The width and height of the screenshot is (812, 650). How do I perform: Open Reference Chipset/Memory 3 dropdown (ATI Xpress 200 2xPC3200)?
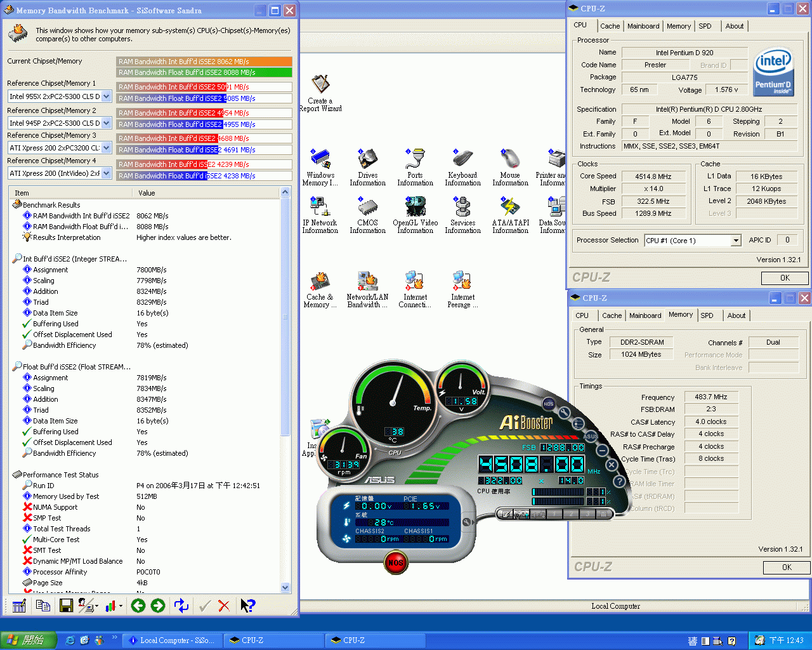[x=107, y=148]
